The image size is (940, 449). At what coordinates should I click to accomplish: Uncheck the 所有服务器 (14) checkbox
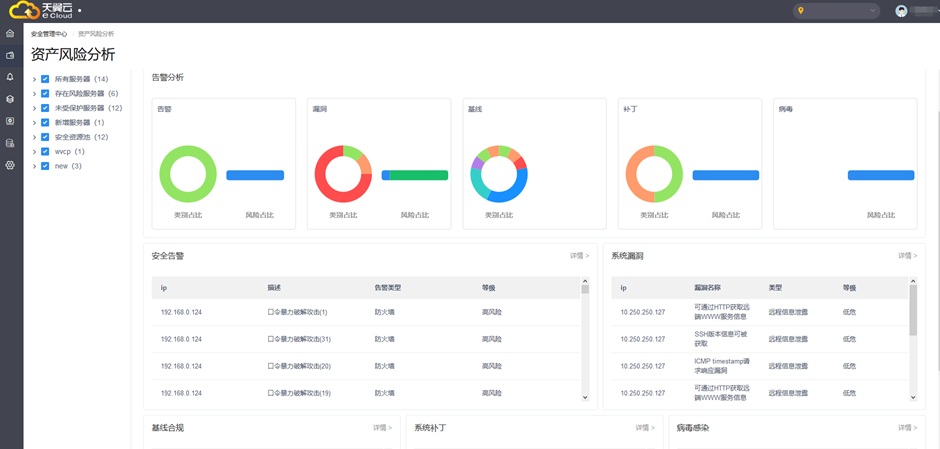click(x=45, y=79)
